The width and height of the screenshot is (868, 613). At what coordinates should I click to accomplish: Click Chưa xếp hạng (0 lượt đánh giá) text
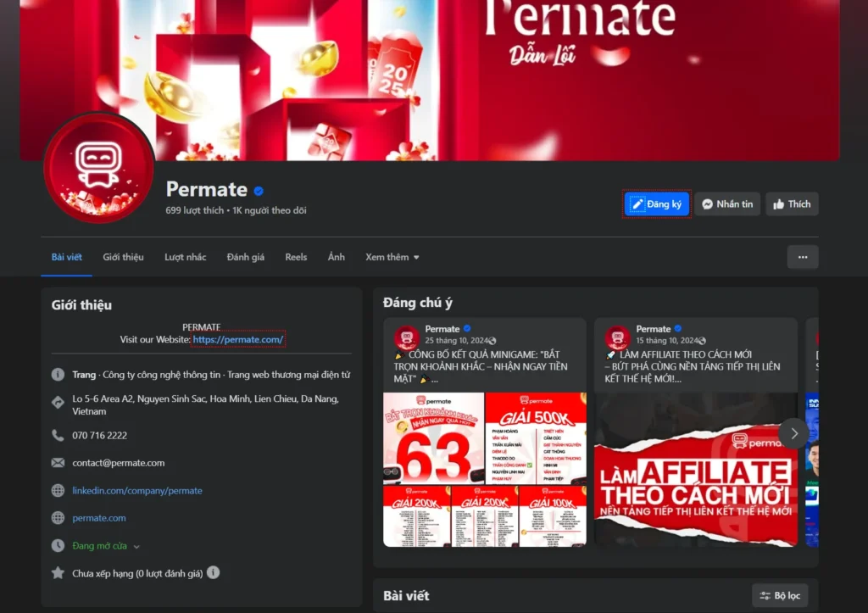(137, 574)
